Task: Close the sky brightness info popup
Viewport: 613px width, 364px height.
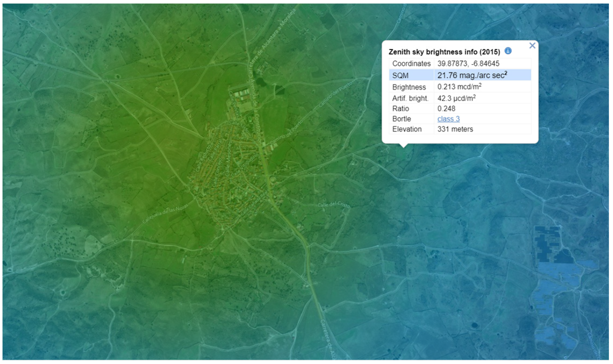Action: point(532,45)
